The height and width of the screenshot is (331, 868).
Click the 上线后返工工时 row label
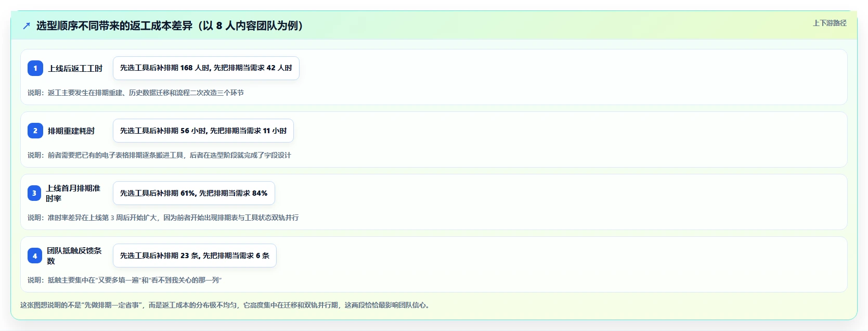pyautogui.click(x=75, y=68)
